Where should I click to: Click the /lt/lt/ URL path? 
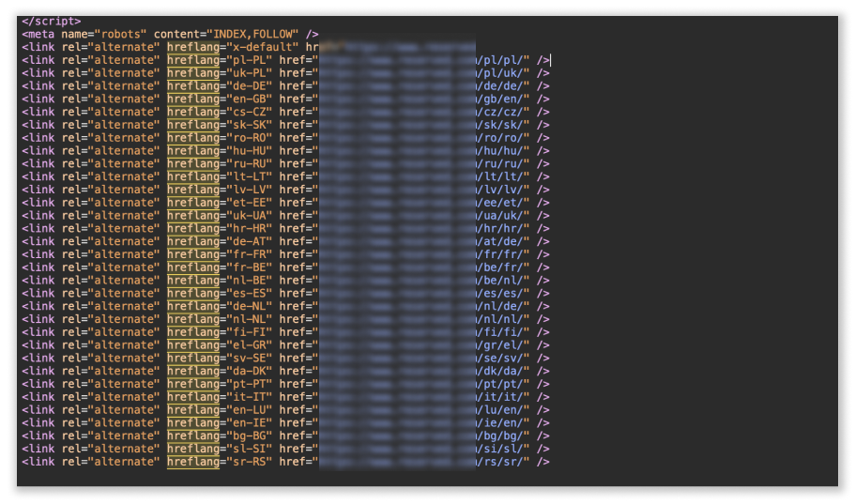click(500, 176)
